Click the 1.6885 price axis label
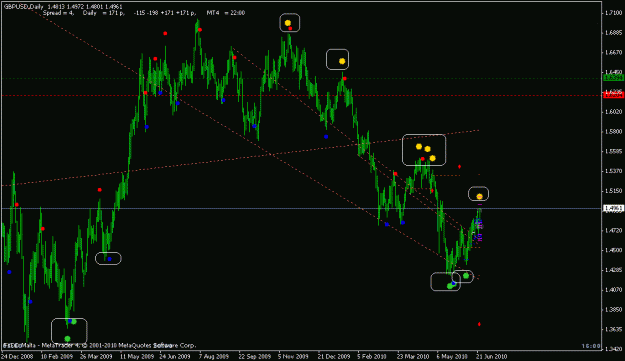Screen dimensions: 625x361 point(613,33)
